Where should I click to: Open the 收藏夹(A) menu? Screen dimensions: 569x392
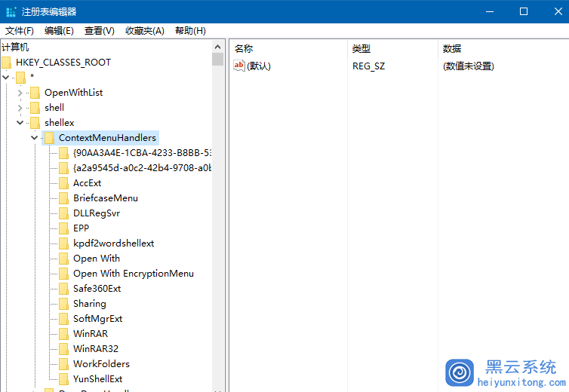point(144,31)
